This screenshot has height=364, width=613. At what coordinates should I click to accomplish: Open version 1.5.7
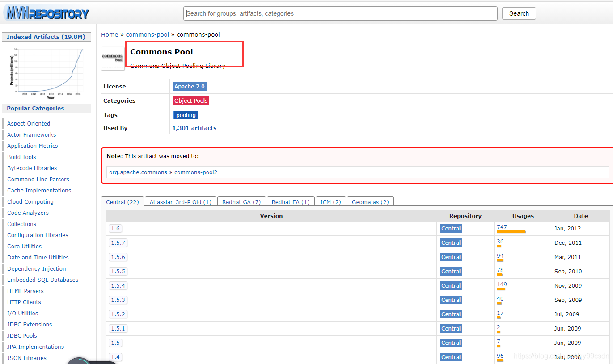pos(118,243)
